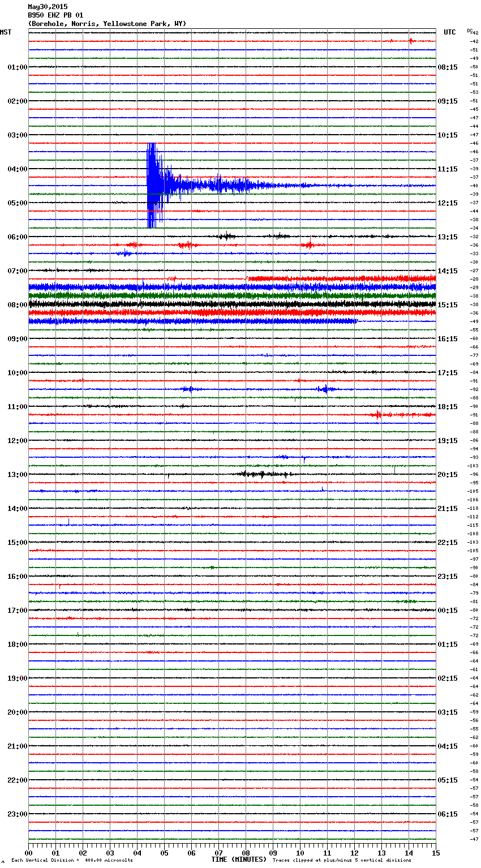Click the "06:15" UTC time label
The height and width of the screenshot is (868, 481).
[448, 814]
